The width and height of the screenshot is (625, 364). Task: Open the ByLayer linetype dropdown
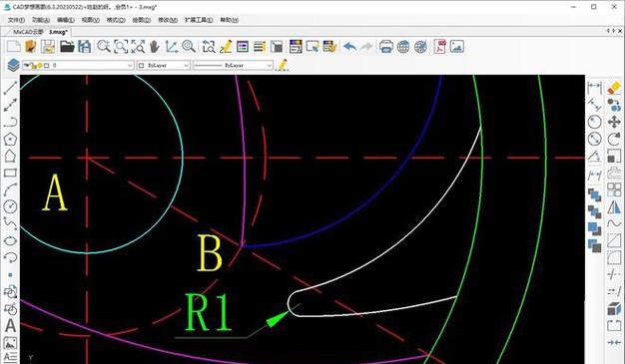(233, 65)
